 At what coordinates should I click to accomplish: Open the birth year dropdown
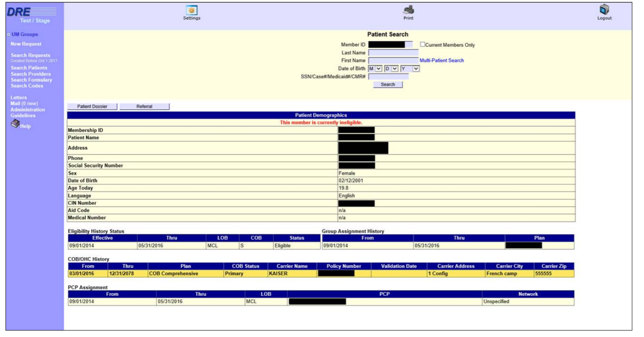(x=410, y=69)
